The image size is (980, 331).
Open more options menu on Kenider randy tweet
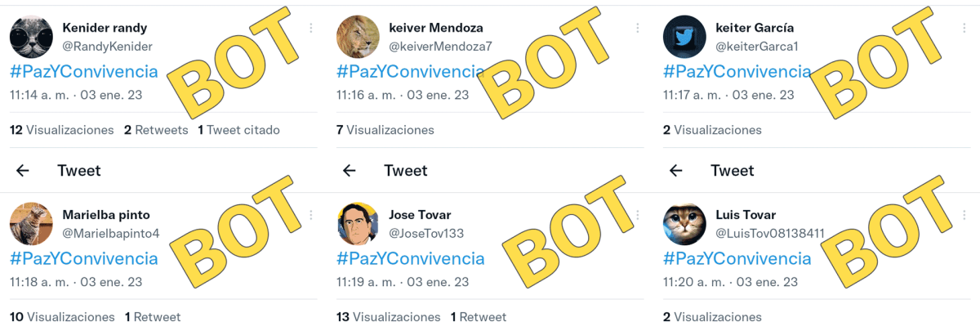311,28
